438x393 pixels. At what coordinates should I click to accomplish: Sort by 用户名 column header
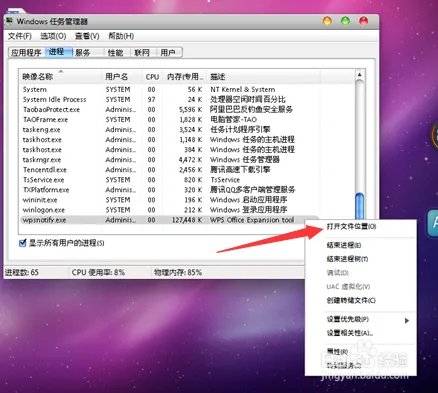tap(122, 77)
